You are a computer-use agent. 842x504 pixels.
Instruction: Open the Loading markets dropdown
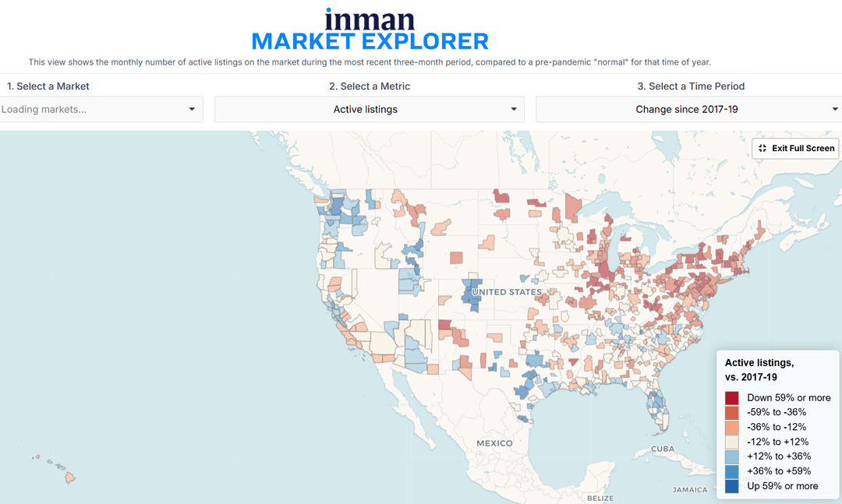(101, 110)
